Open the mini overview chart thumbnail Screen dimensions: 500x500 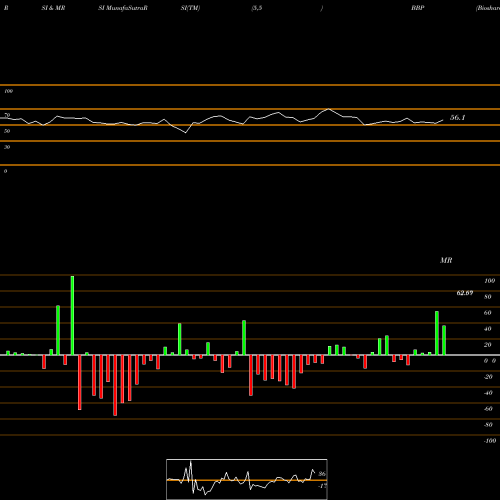point(247,479)
